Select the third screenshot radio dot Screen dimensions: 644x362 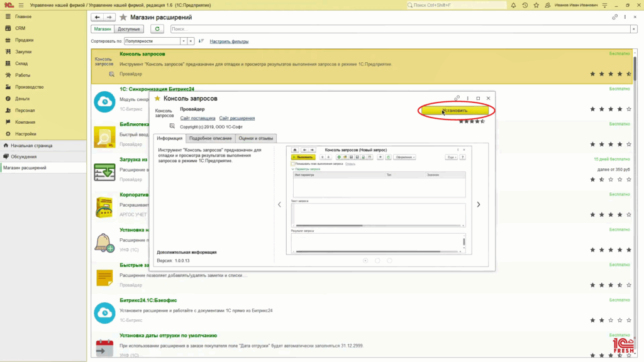point(389,260)
